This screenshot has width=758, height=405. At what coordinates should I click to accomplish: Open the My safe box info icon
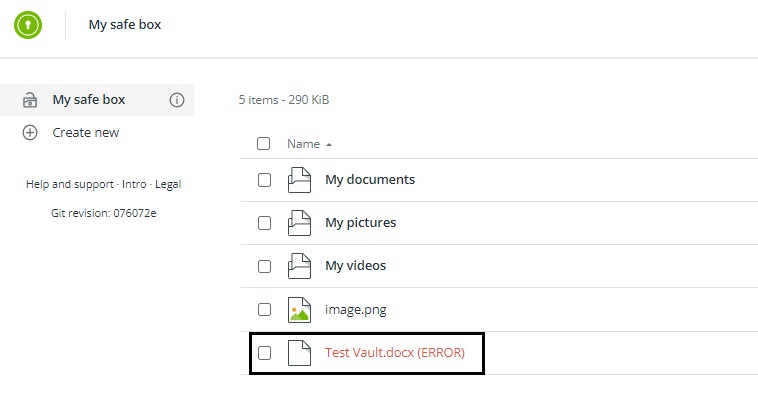(x=177, y=100)
